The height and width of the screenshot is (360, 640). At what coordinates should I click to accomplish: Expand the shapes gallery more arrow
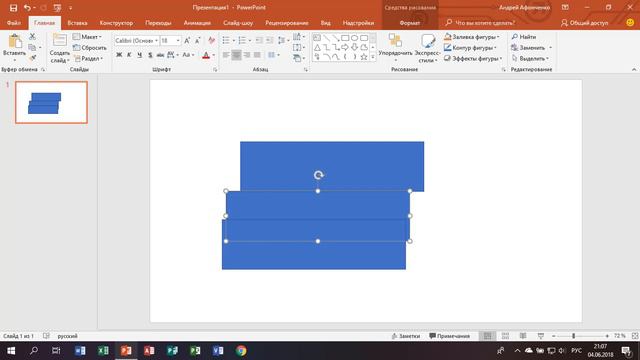[x=373, y=58]
